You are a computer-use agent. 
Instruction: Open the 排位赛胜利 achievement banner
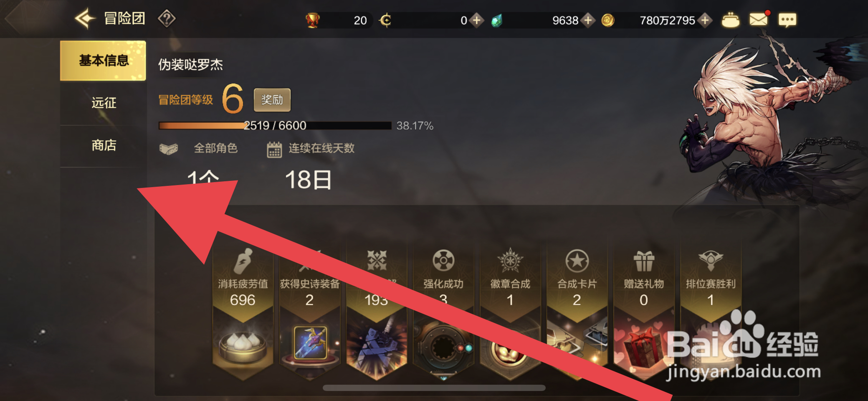pyautogui.click(x=711, y=311)
